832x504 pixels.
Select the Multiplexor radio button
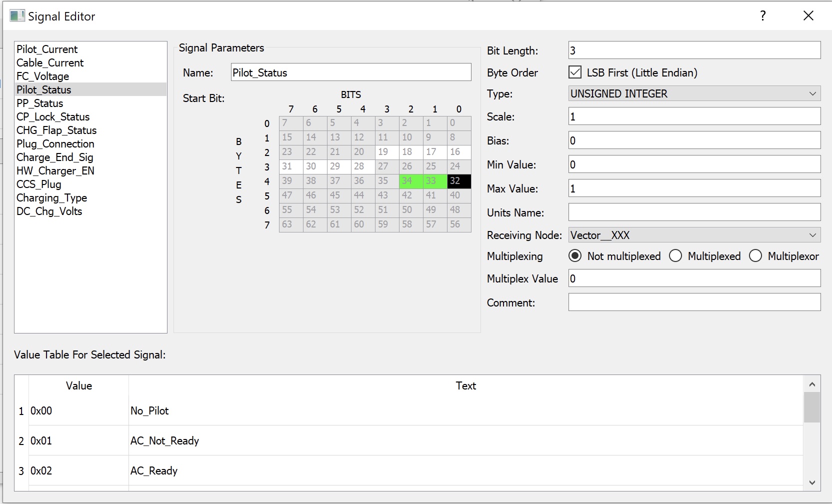click(x=755, y=256)
